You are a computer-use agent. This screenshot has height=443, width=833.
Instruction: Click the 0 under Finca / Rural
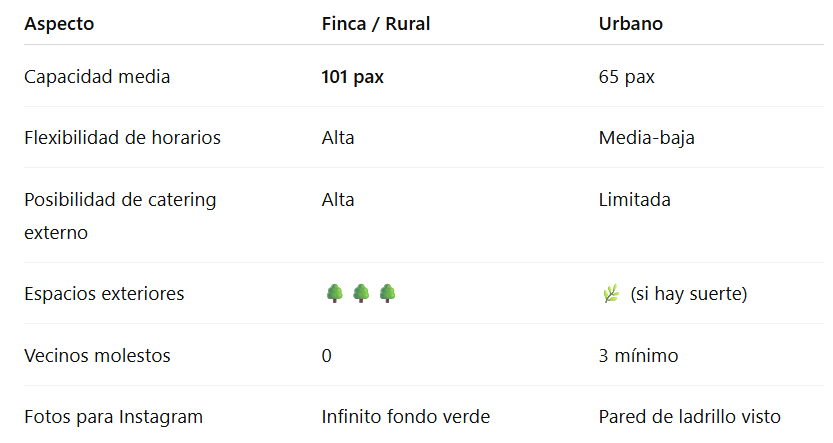pyautogui.click(x=327, y=356)
